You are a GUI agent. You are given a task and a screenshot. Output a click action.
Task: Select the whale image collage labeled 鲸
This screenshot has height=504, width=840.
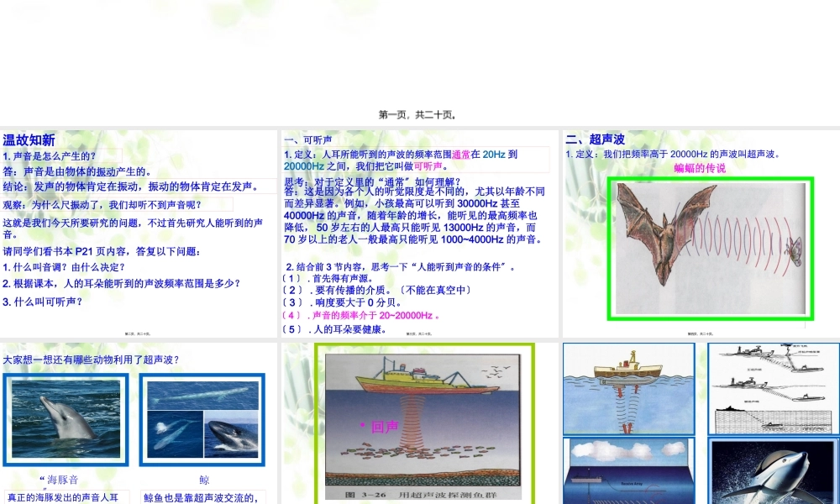click(202, 417)
